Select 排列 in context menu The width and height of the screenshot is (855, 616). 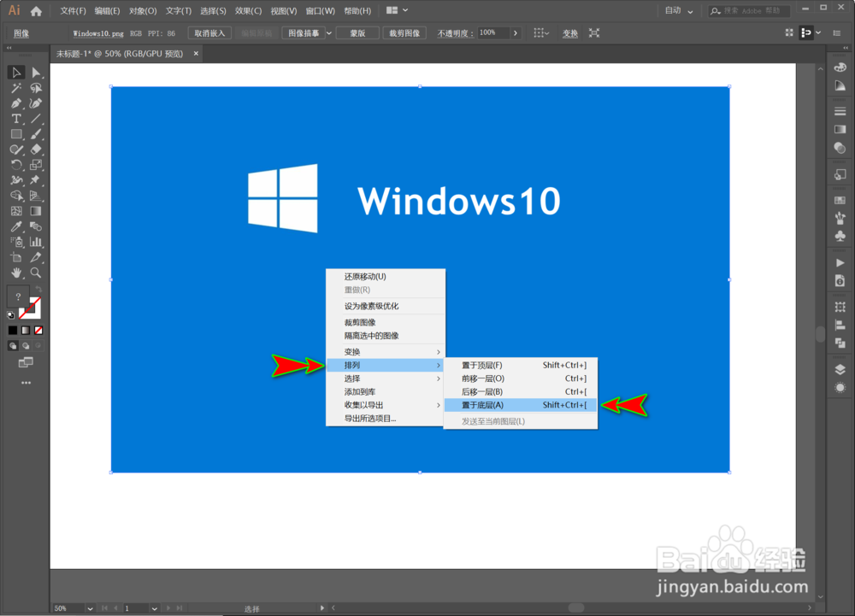[x=386, y=365]
